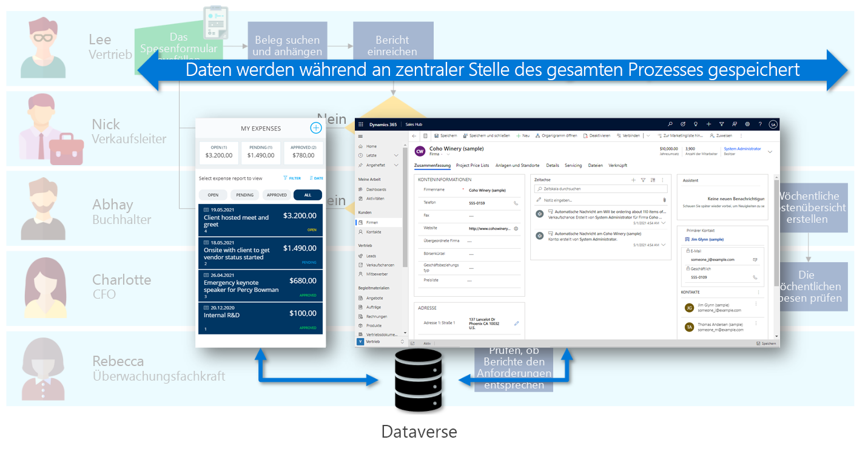This screenshot has height=451, width=868.
Task: Open the dropdown next to System Administrator owner
Action: click(770, 151)
